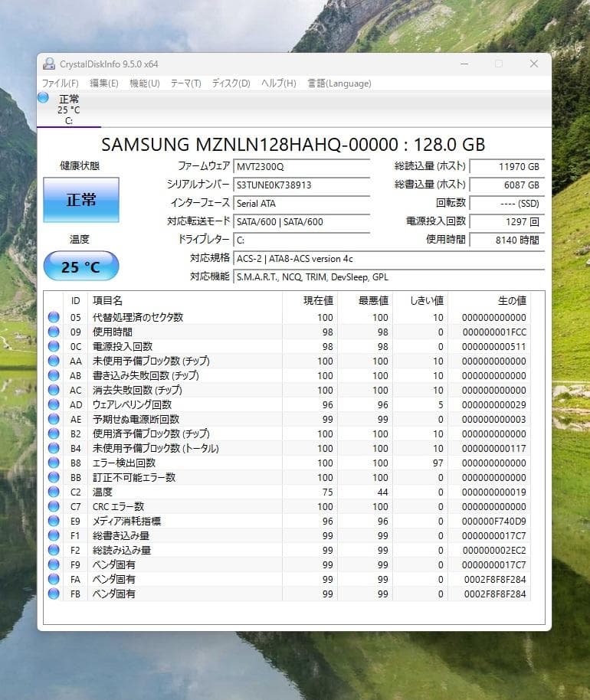Viewport: 590px width, 700px height.
Task: Click status orb for attribute AB 書き込み失敗回数
Action: click(x=54, y=375)
